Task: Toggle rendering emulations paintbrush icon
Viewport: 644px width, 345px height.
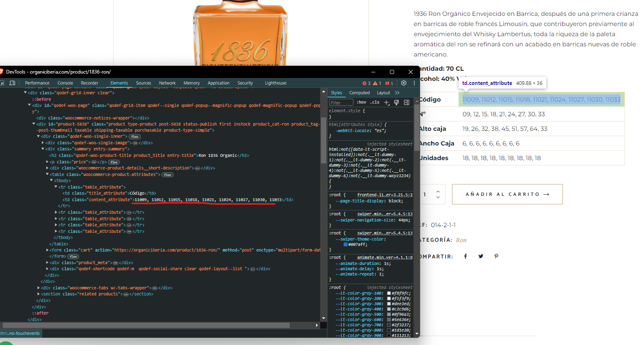Action: pos(396,102)
